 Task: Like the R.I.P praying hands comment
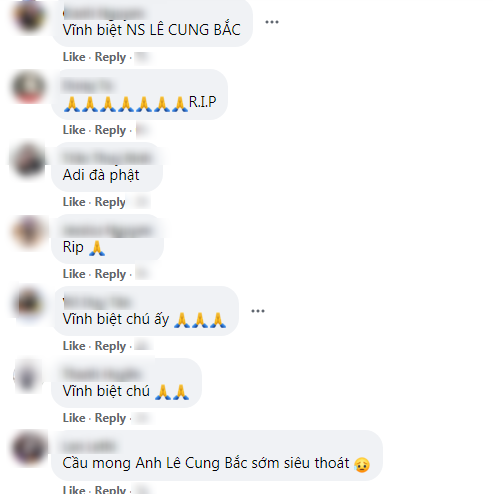pos(74,130)
